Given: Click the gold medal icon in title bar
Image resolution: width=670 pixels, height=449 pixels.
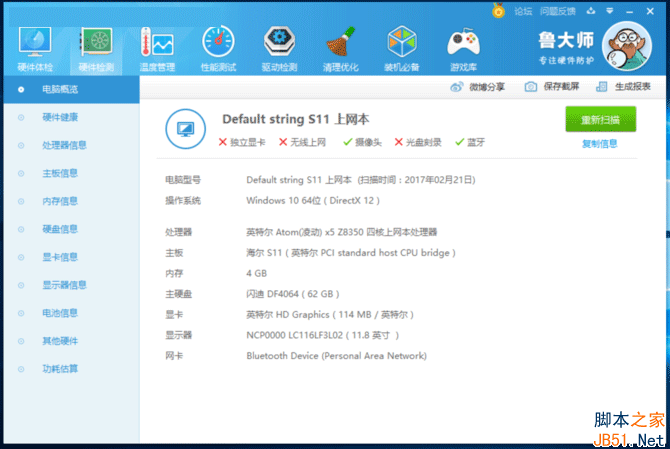Looking at the screenshot, I should 498,11.
